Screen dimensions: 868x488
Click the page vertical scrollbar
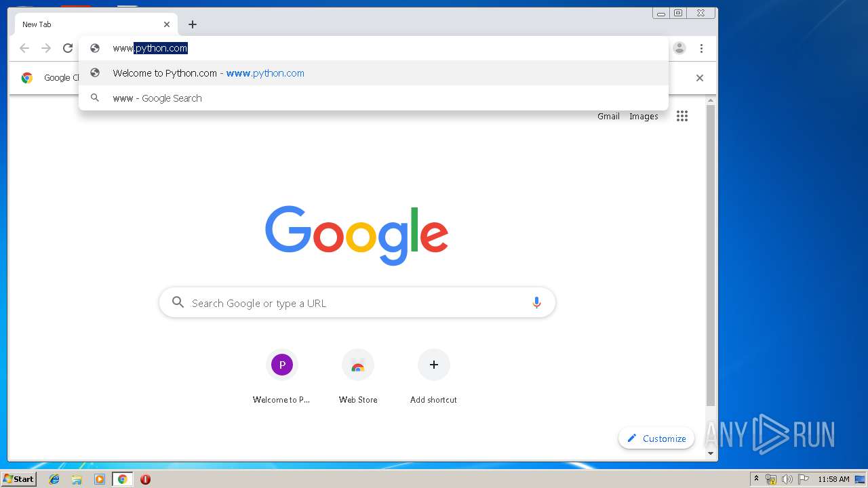tap(711, 256)
